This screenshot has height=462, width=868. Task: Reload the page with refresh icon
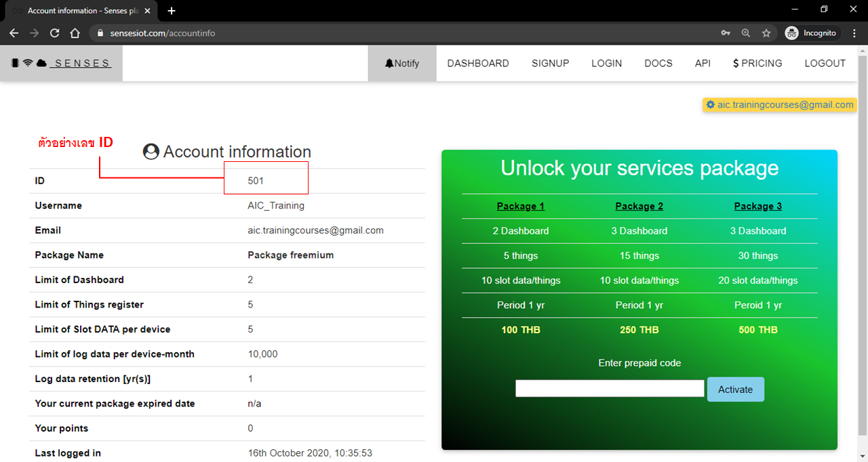54,33
